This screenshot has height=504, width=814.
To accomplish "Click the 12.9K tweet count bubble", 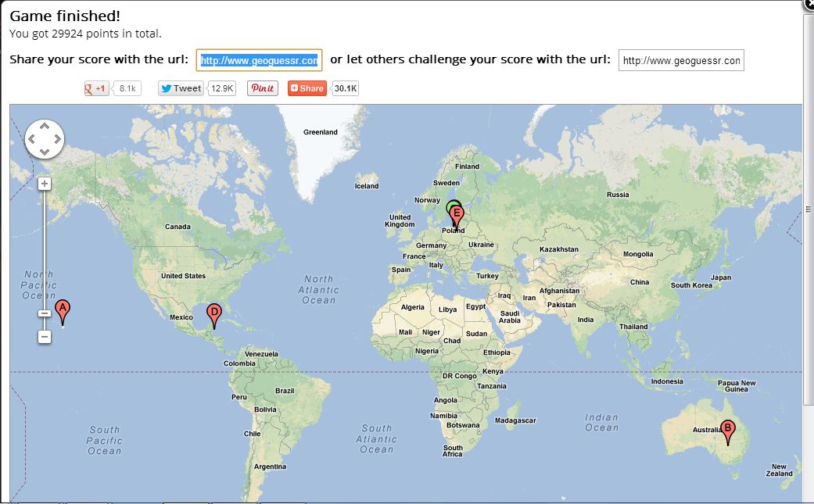I will [x=222, y=88].
